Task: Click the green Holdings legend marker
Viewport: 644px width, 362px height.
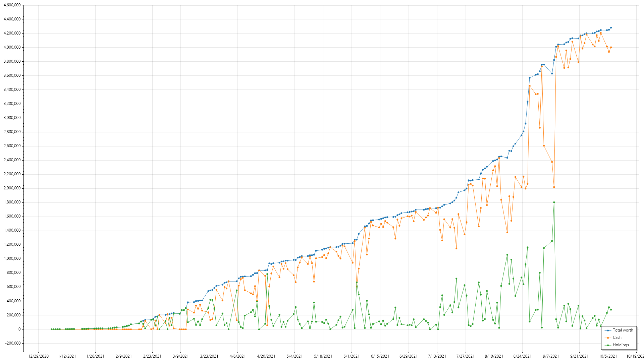Action: pyautogui.click(x=608, y=345)
